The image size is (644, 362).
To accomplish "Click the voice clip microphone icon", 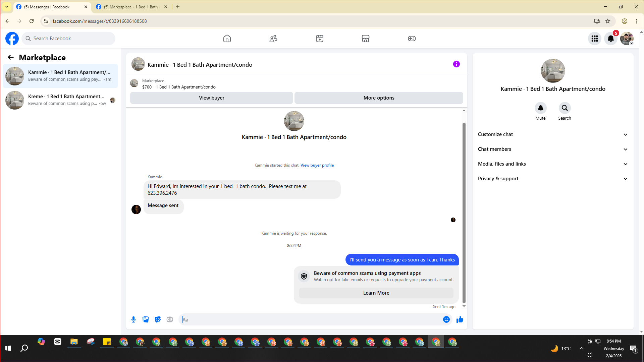I will [133, 319].
